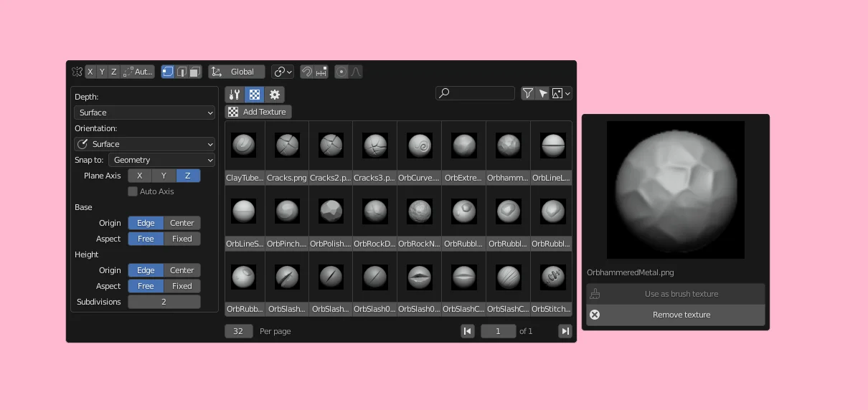The image size is (868, 410).
Task: Set Base Aspect to Fixed
Action: coord(182,239)
